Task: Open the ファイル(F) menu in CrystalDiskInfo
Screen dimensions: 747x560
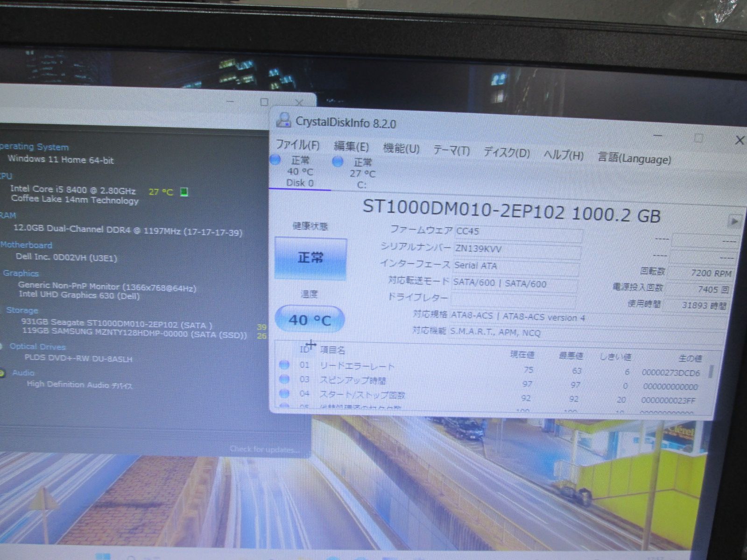Action: 297,145
